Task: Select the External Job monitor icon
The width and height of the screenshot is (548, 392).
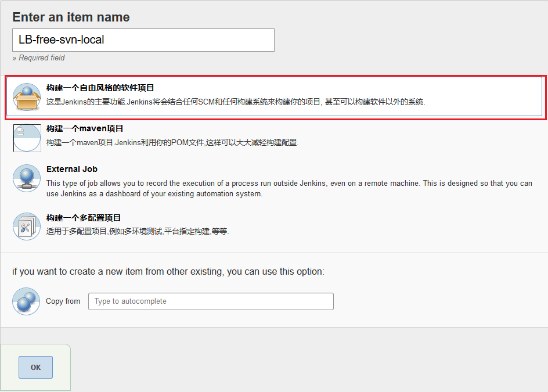Action: pyautogui.click(x=27, y=178)
